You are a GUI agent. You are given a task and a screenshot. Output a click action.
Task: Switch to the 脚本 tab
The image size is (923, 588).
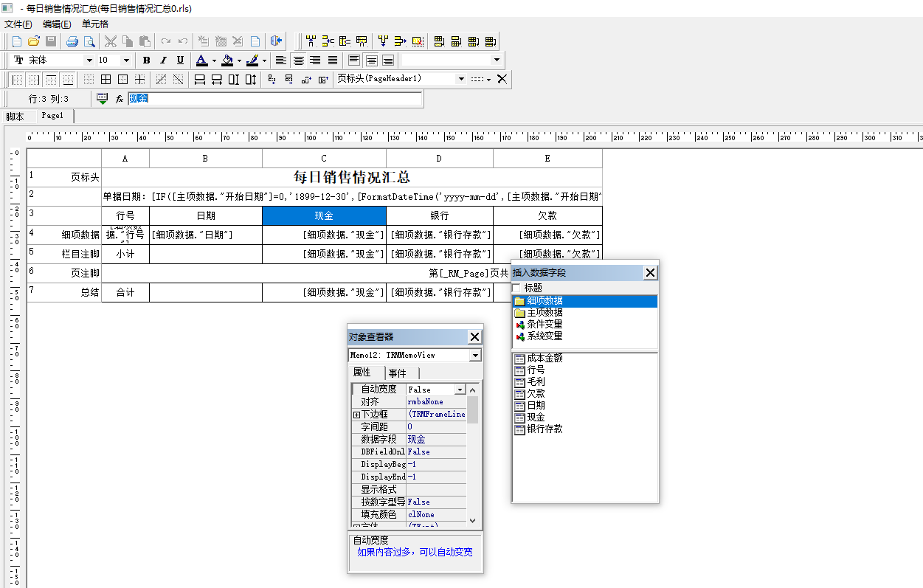pos(15,117)
